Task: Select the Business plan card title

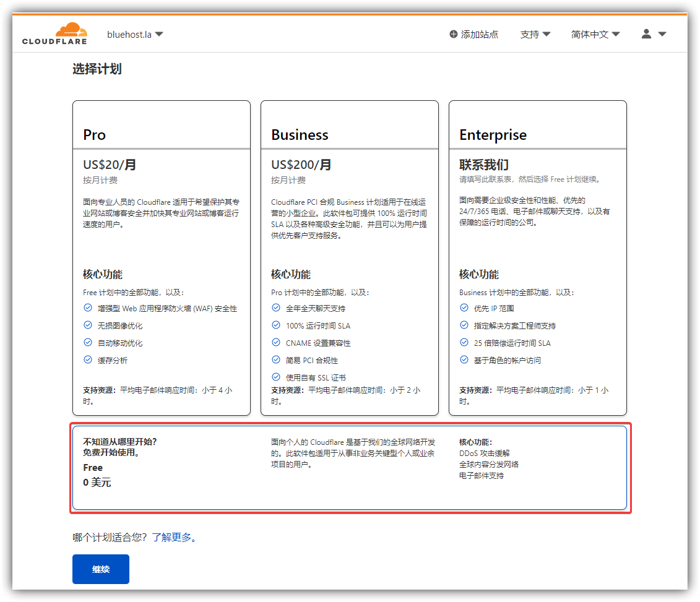Action: pyautogui.click(x=300, y=135)
